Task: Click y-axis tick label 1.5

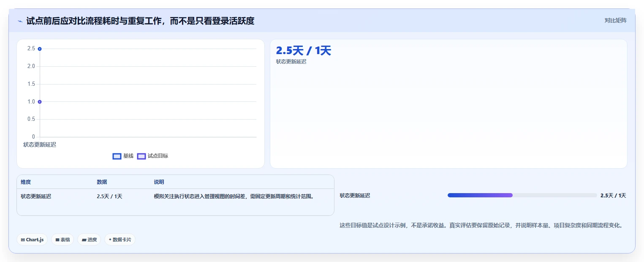Action: tap(31, 84)
